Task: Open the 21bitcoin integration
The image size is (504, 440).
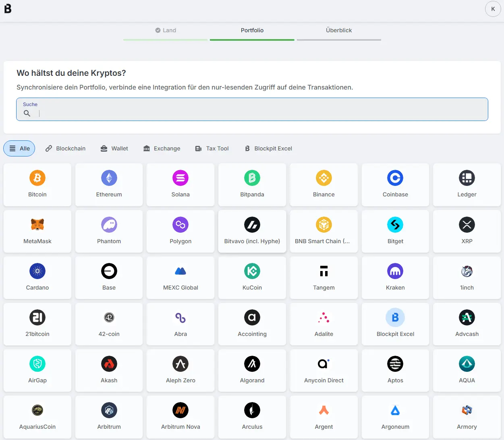Action: (37, 324)
